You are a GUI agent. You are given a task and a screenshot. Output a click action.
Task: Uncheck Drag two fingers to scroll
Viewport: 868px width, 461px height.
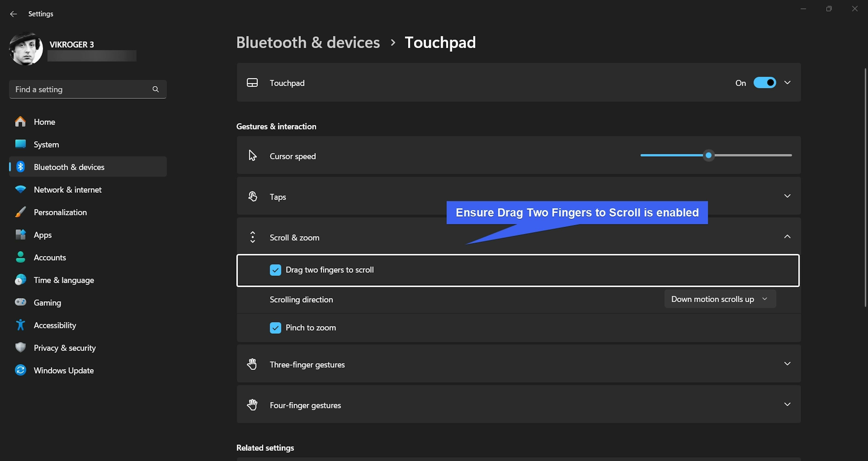point(275,270)
